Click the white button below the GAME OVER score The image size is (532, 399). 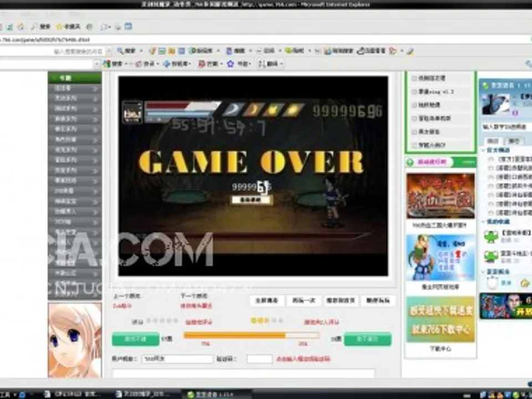(x=252, y=199)
